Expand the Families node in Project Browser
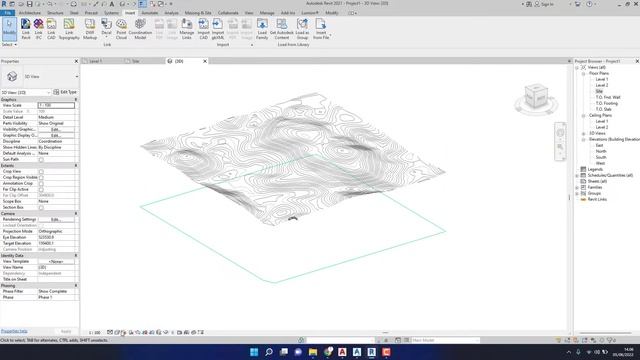This screenshot has height=360, width=640. (577, 187)
